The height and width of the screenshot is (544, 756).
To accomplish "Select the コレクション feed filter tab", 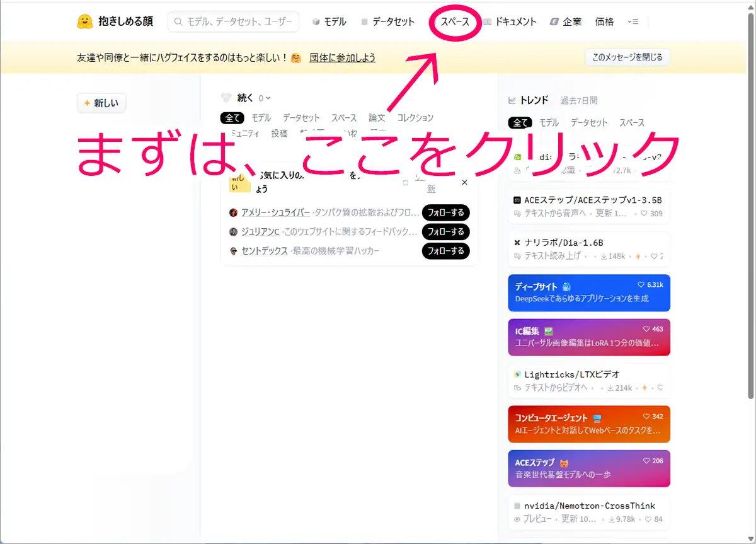I will tap(415, 118).
